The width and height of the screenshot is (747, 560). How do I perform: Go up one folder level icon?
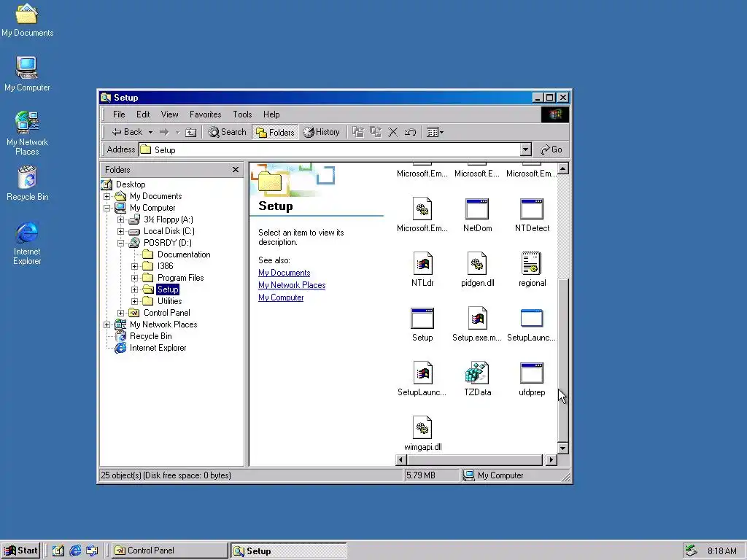coord(190,133)
